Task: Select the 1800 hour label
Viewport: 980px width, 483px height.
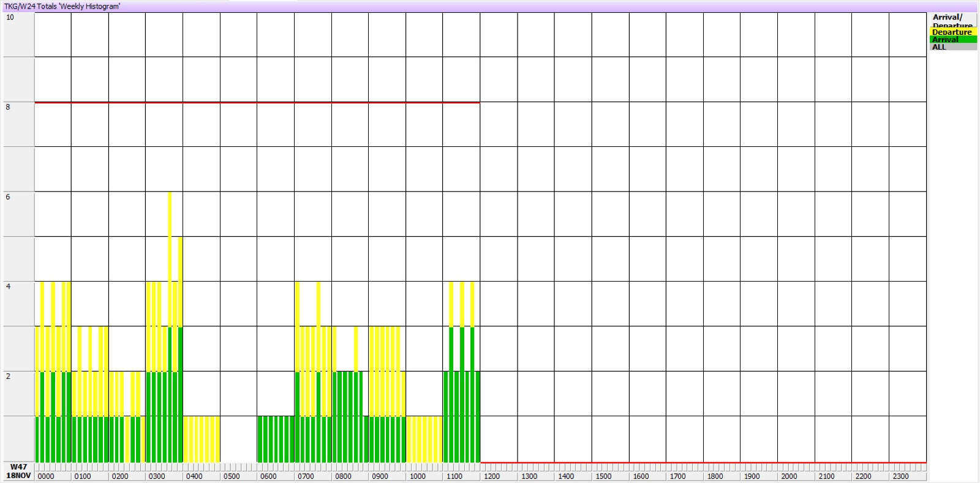Action: coord(715,476)
